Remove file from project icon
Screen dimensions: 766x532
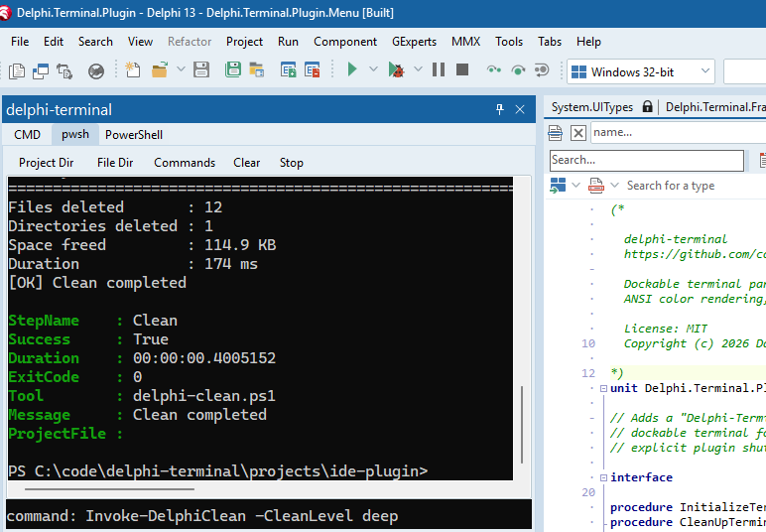click(x=312, y=69)
